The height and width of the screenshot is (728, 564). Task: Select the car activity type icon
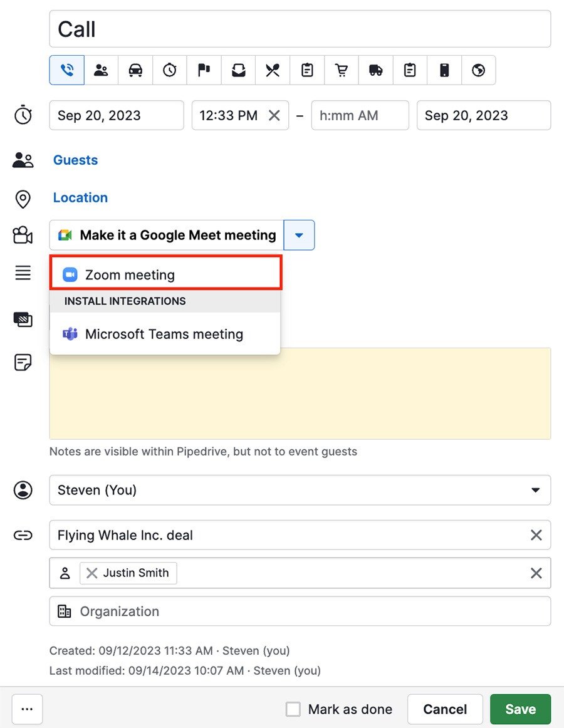tap(135, 70)
